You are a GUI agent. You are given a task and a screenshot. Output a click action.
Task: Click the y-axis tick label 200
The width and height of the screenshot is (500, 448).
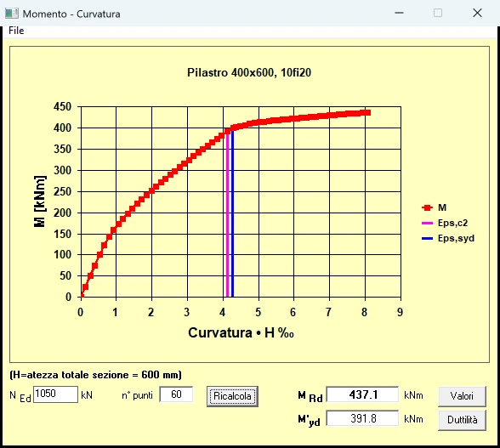click(x=63, y=213)
